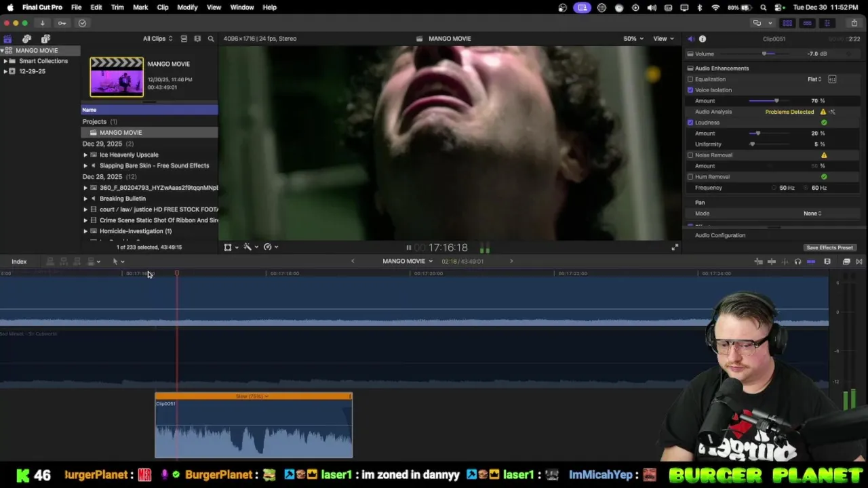Click the timeline Index button

tap(19, 262)
